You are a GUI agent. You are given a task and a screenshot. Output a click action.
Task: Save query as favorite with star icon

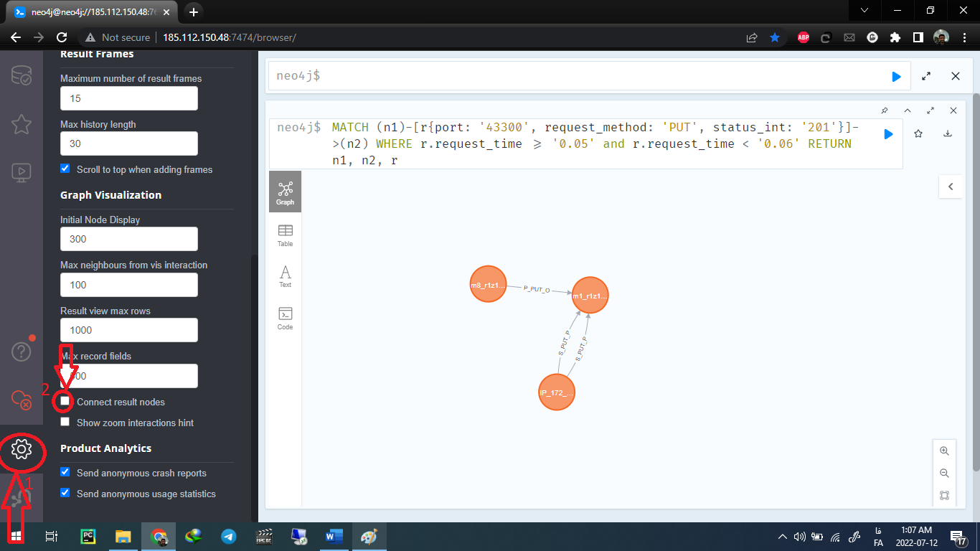point(918,133)
